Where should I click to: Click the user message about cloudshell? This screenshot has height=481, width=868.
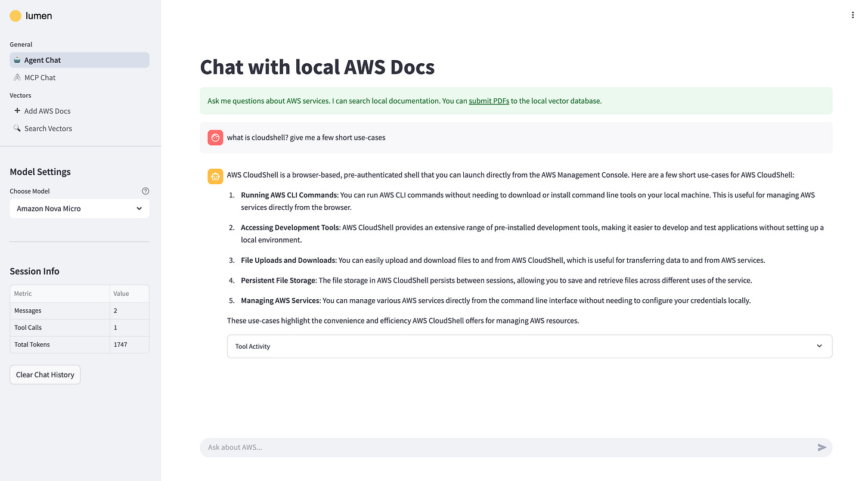point(306,138)
